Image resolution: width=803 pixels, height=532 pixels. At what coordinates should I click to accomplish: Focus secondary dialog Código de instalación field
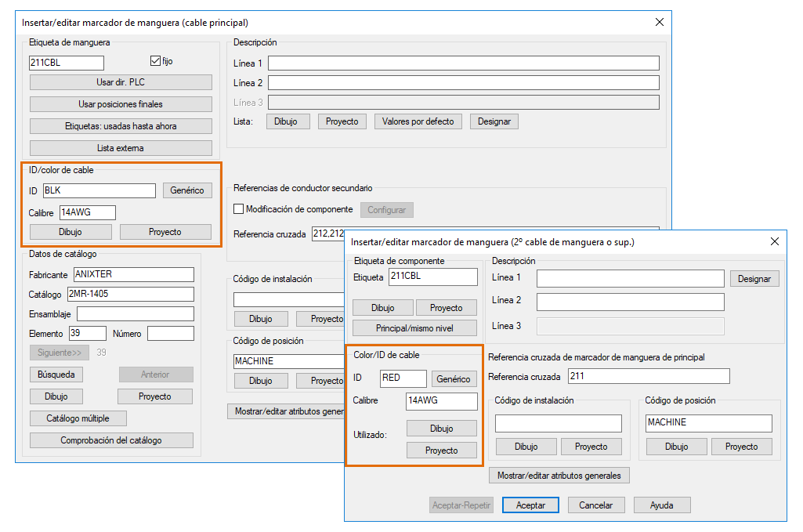pos(559,423)
